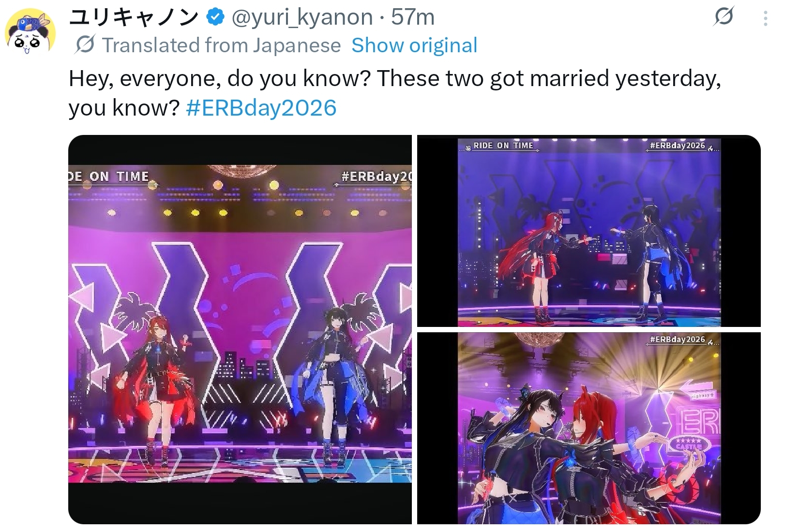Click the blue verified badge
The width and height of the screenshot is (785, 532).
(x=215, y=17)
